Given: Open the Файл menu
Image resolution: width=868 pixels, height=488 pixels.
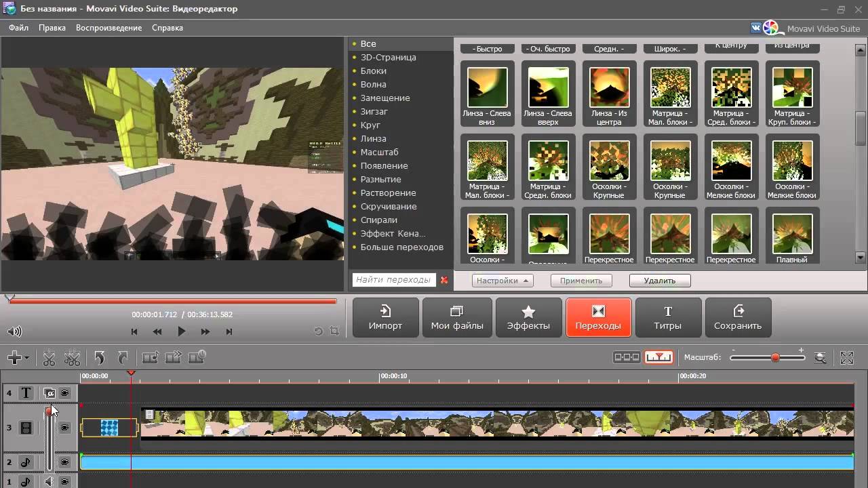Looking at the screenshot, I should (18, 28).
